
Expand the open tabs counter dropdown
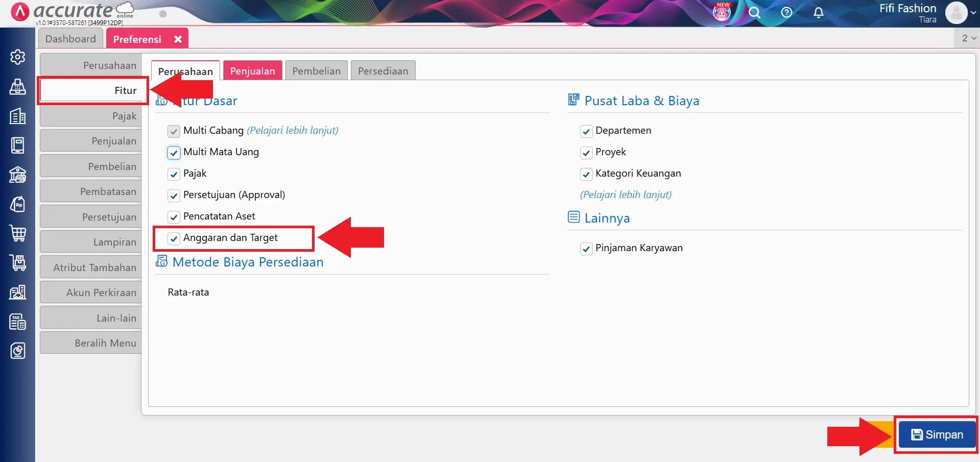point(968,38)
